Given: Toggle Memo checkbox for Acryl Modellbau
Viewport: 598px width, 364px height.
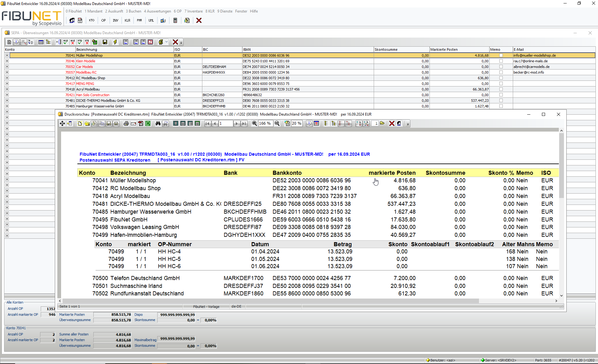Looking at the screenshot, I should click(x=501, y=89).
